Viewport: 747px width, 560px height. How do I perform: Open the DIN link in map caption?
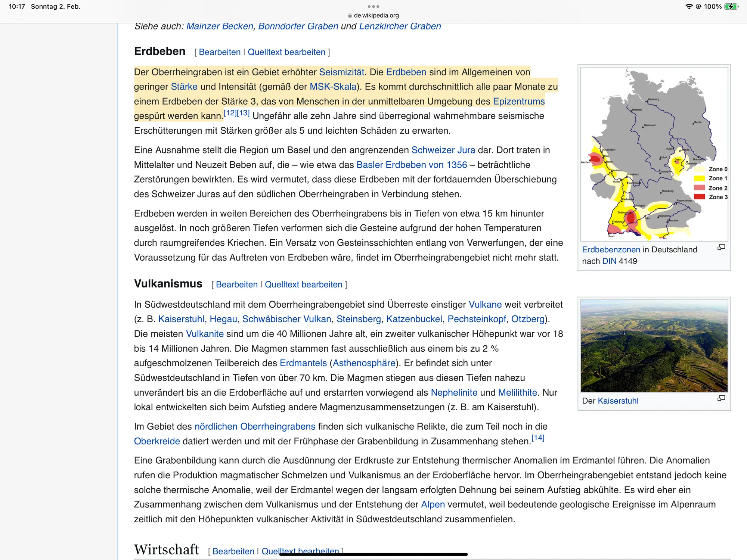coord(609,261)
